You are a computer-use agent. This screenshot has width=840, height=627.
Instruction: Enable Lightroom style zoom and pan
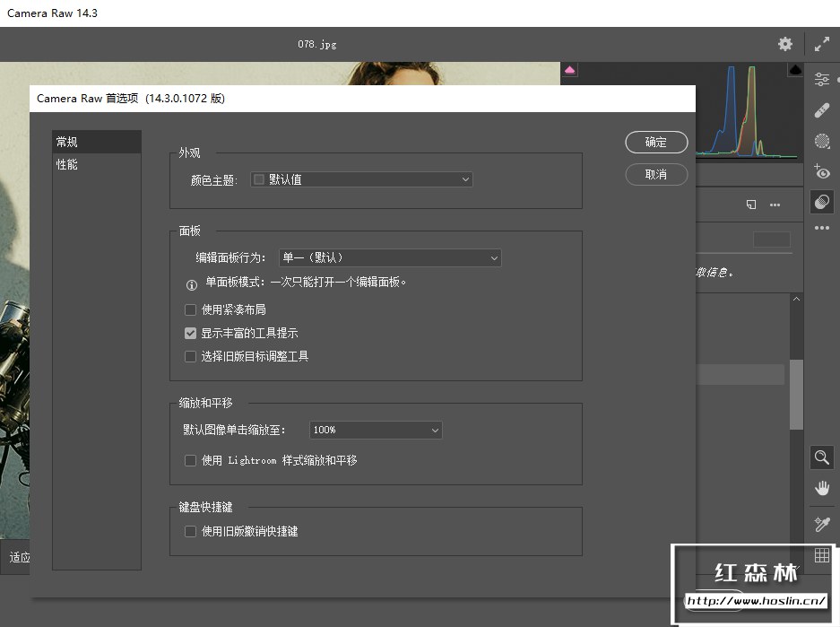[x=190, y=460]
